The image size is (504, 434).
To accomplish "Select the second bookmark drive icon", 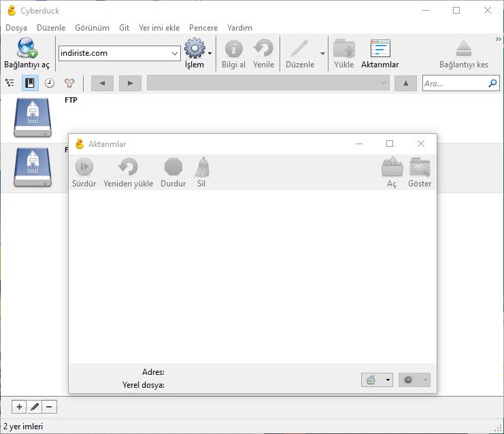I will (x=33, y=167).
